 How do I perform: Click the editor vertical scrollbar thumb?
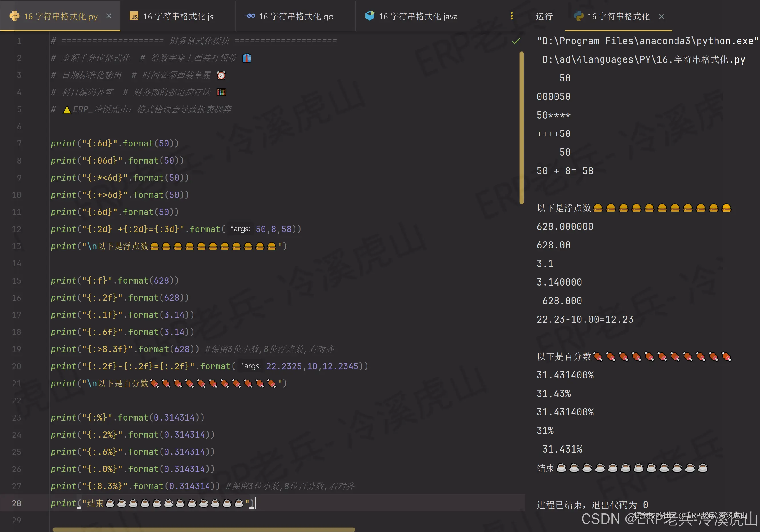click(x=522, y=127)
